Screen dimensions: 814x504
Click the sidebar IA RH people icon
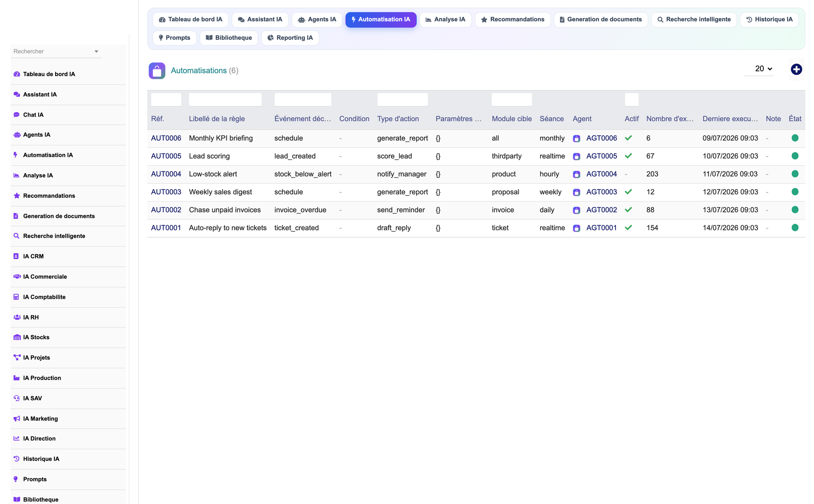[17, 317]
